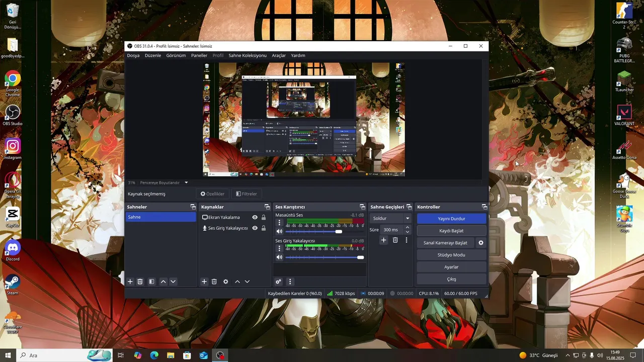Open Windows Start menu
Screen dimensions: 644x362
tap(8, 355)
